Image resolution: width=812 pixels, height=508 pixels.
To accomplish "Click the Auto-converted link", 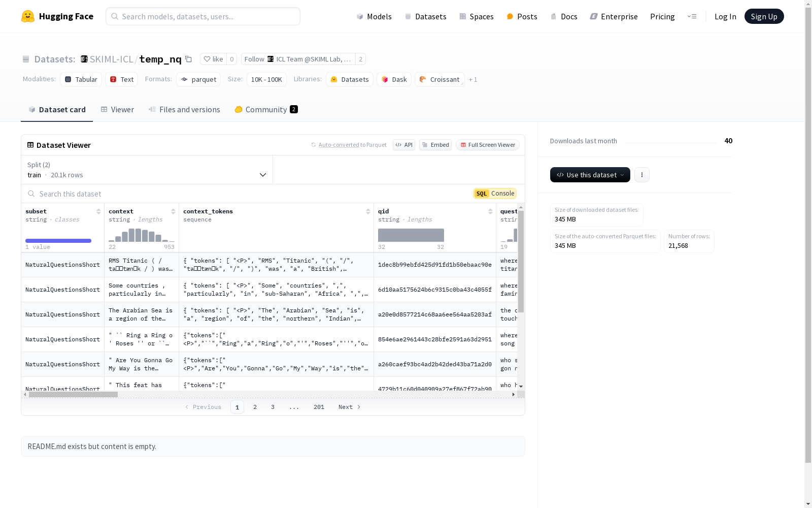I will click(339, 145).
